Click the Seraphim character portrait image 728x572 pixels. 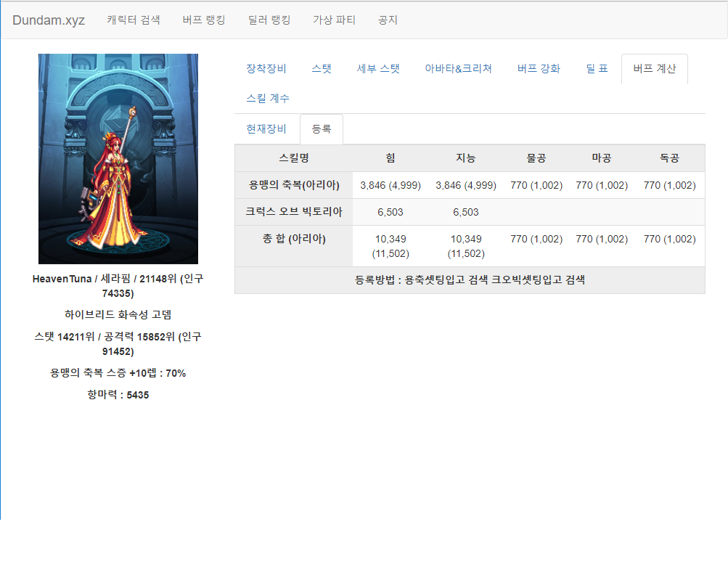[x=118, y=159]
